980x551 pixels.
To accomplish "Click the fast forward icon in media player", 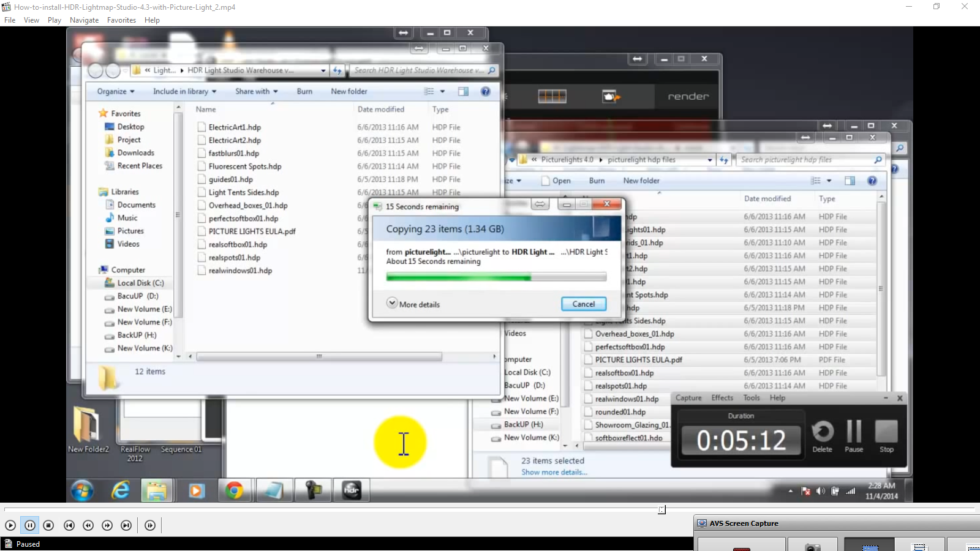I will pyautogui.click(x=107, y=525).
